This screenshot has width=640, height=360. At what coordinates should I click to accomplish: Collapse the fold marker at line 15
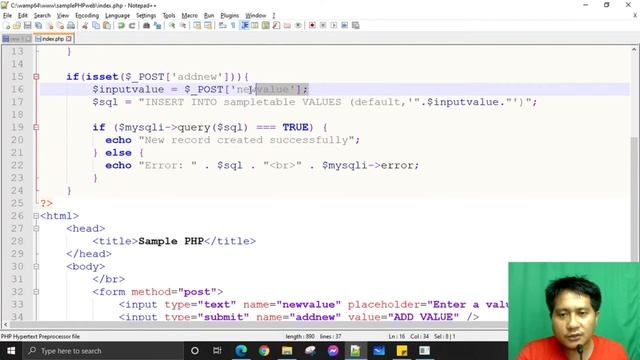(36, 77)
